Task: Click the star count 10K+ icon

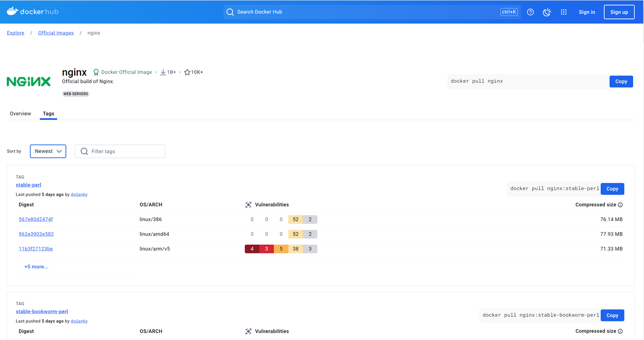Action: pos(187,72)
